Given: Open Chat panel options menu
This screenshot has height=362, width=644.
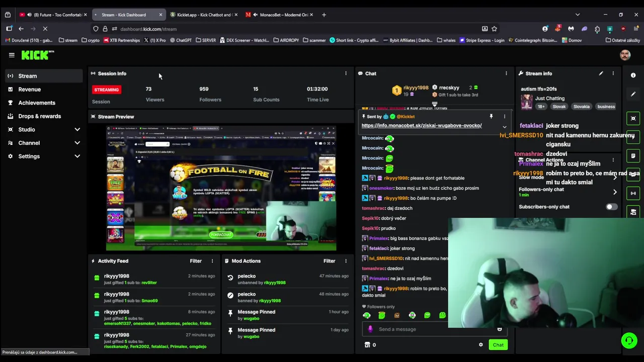Looking at the screenshot, I should [x=506, y=73].
